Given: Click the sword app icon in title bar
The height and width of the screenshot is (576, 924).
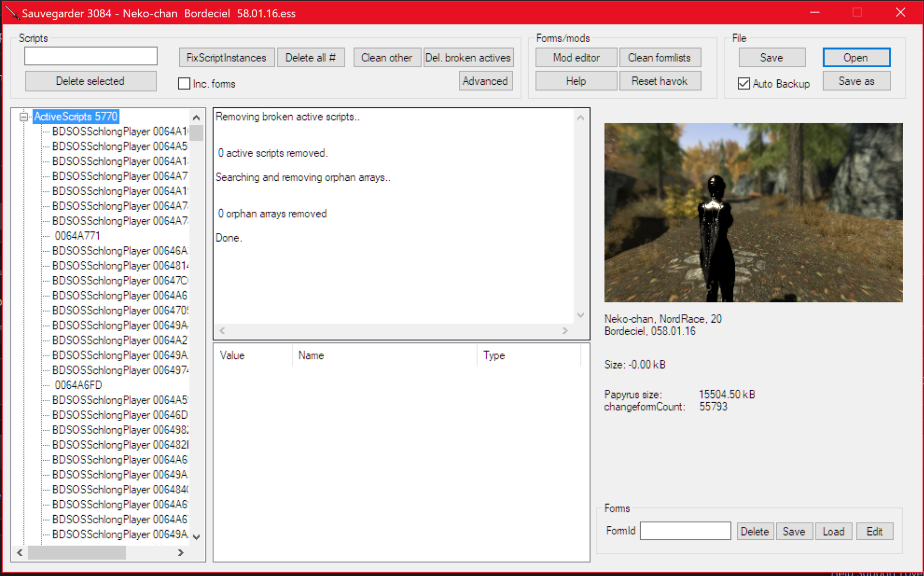Looking at the screenshot, I should point(12,13).
